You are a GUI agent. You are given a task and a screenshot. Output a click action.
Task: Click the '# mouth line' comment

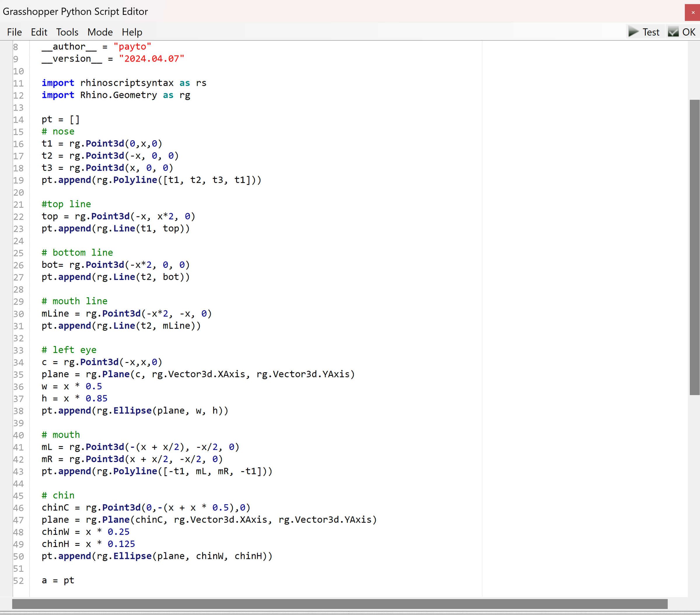(x=74, y=301)
